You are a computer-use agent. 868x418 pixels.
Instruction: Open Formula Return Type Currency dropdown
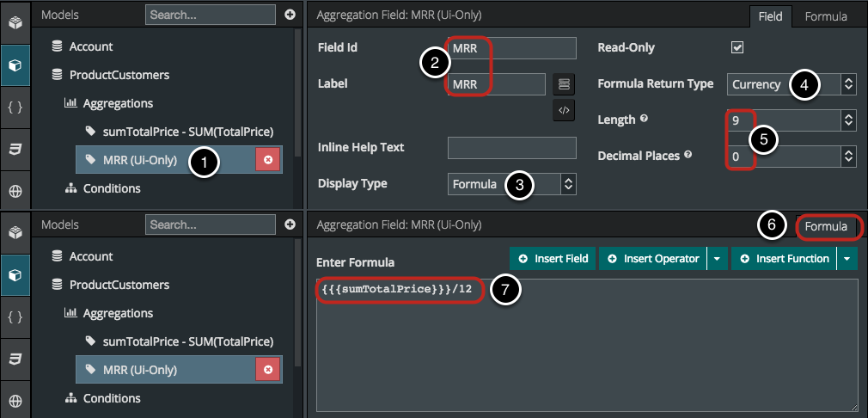pos(792,84)
